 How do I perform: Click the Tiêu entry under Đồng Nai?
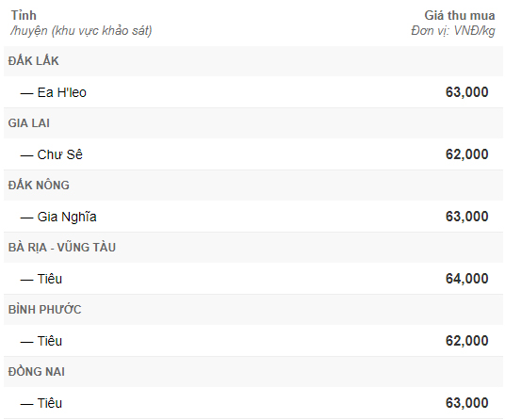tap(50, 403)
